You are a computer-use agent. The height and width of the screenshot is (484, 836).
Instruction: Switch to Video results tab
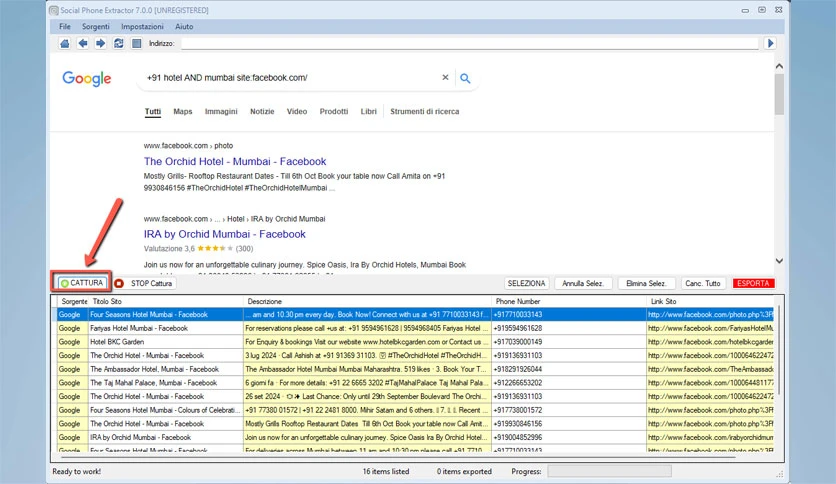(x=296, y=111)
